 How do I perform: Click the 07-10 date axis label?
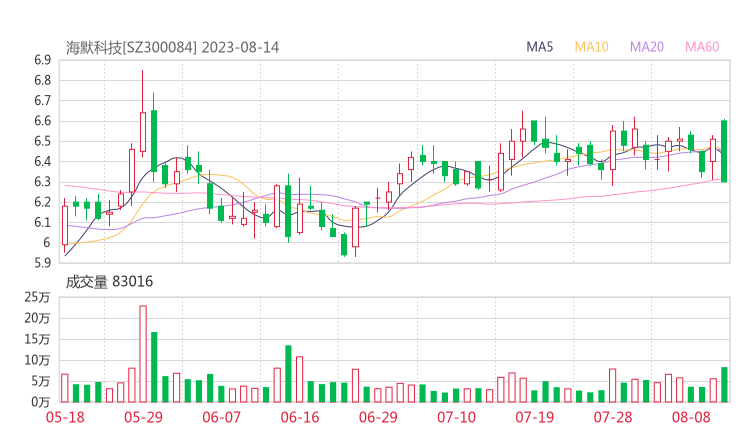(x=456, y=417)
